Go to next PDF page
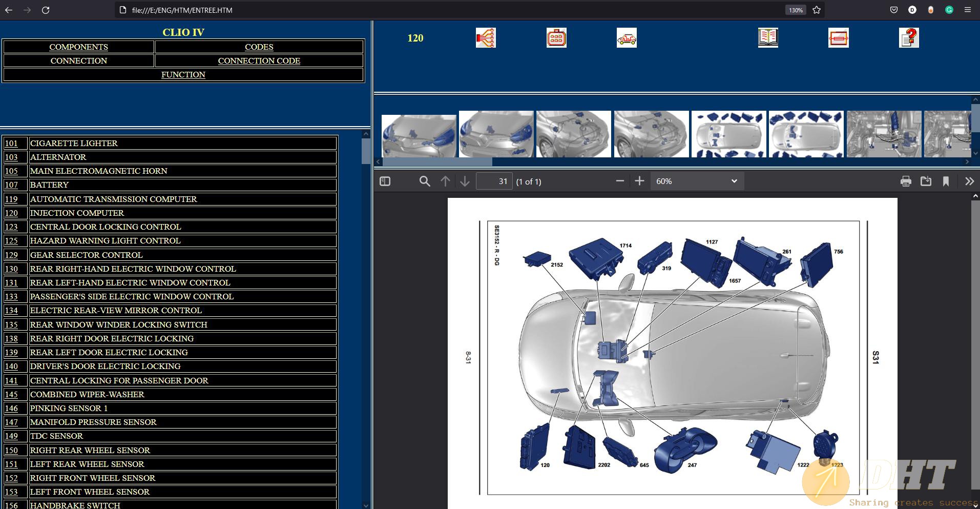This screenshot has width=980, height=509. (x=465, y=181)
